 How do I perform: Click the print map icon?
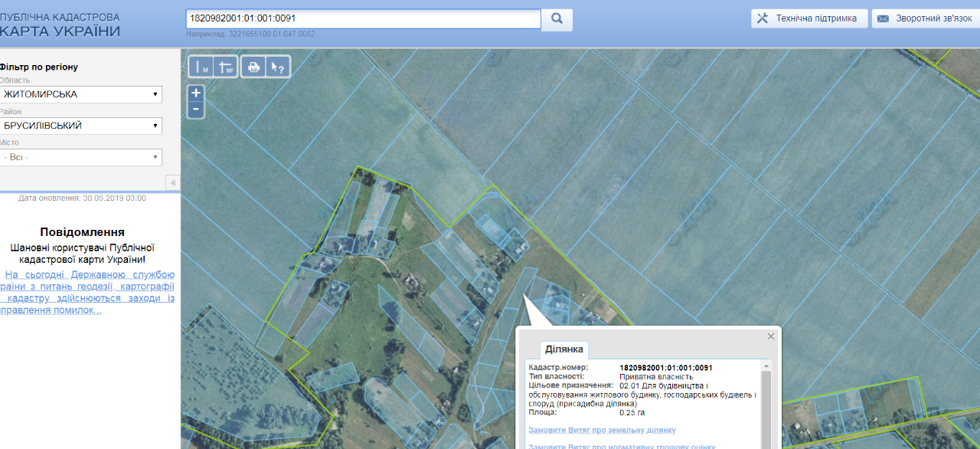click(254, 67)
